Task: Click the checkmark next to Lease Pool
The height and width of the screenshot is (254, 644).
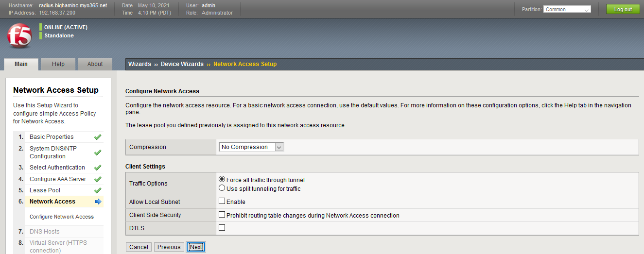Action: [x=98, y=190]
